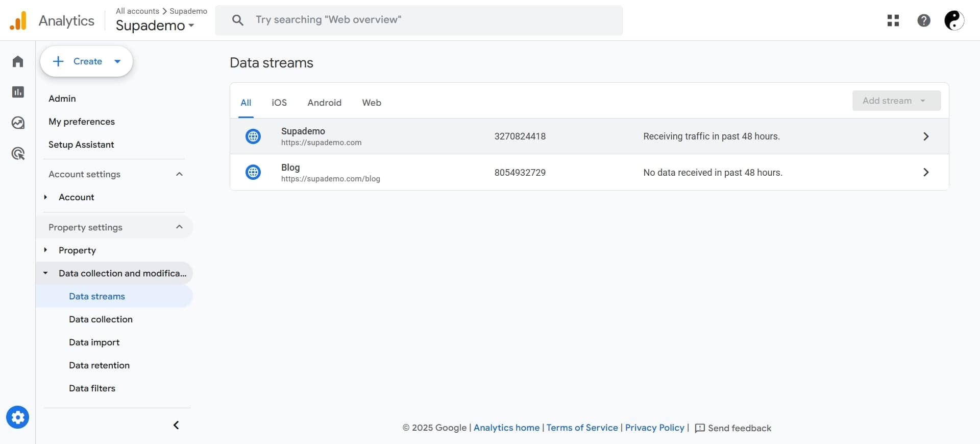Open Supademo stream details chevron
The width and height of the screenshot is (980, 444).
[x=926, y=136]
